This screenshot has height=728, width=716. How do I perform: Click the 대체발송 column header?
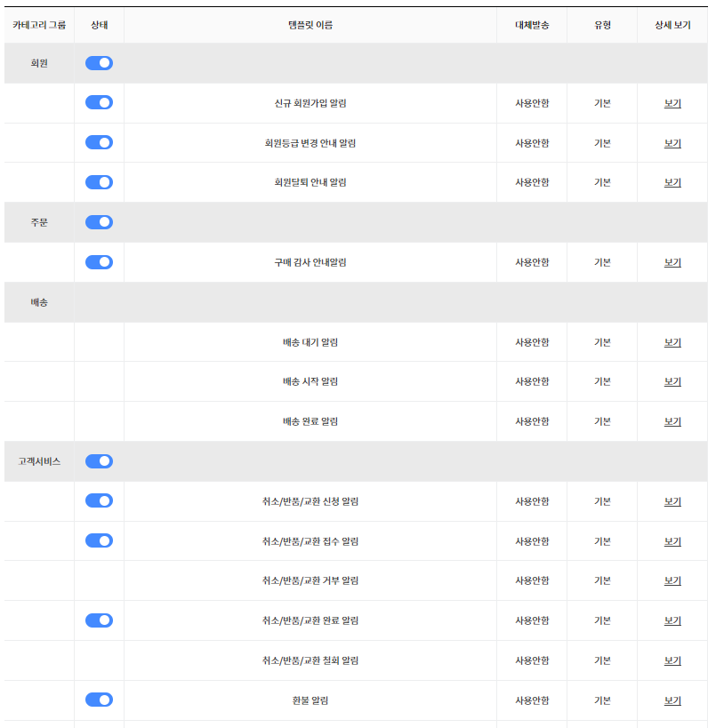pyautogui.click(x=532, y=25)
